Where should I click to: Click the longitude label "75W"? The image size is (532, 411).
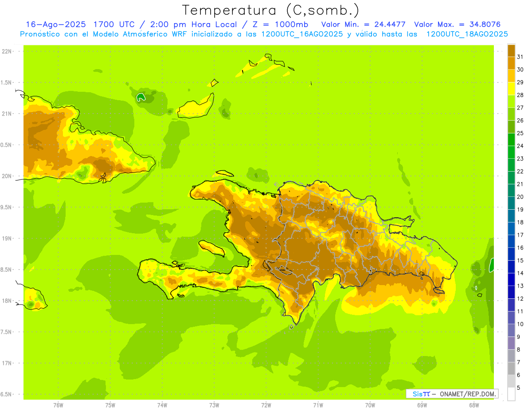tap(110, 405)
